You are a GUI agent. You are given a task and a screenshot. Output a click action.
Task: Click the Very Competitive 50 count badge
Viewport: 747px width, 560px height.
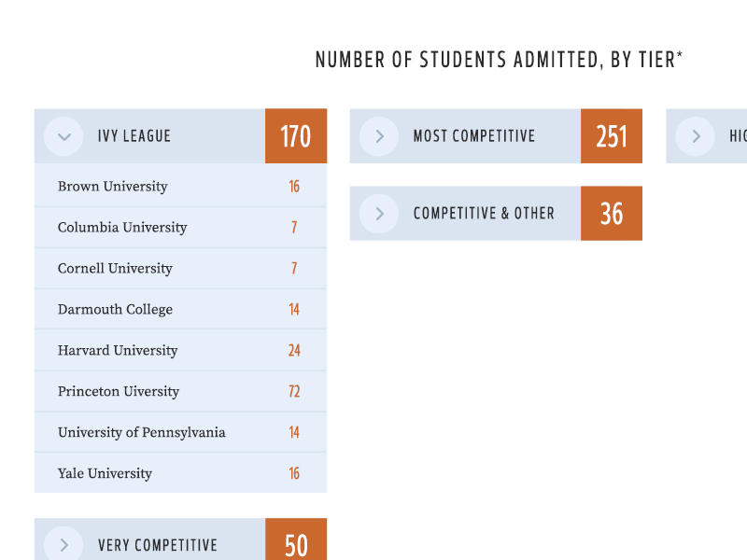[296, 544]
